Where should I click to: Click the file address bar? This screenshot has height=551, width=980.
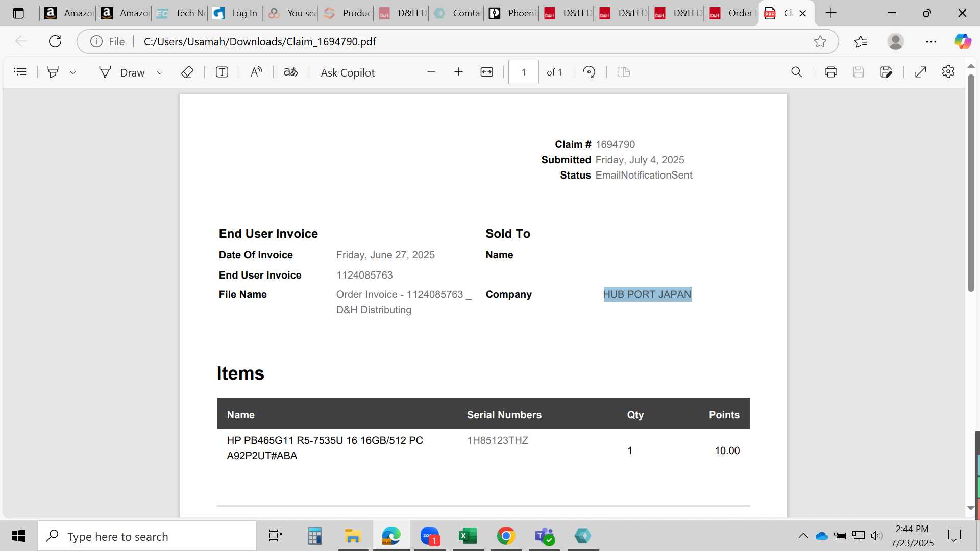(457, 41)
